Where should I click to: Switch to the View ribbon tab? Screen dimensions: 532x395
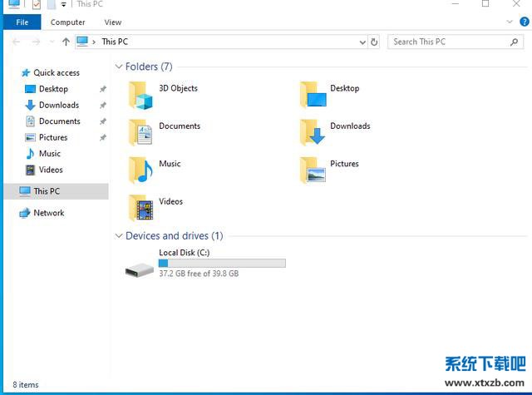(112, 22)
